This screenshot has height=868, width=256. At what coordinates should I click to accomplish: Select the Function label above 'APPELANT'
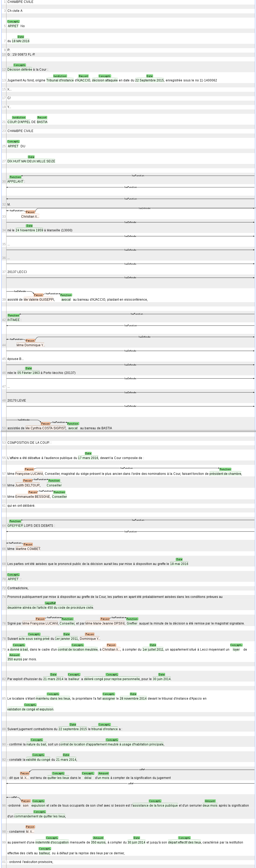pyautogui.click(x=15, y=177)
